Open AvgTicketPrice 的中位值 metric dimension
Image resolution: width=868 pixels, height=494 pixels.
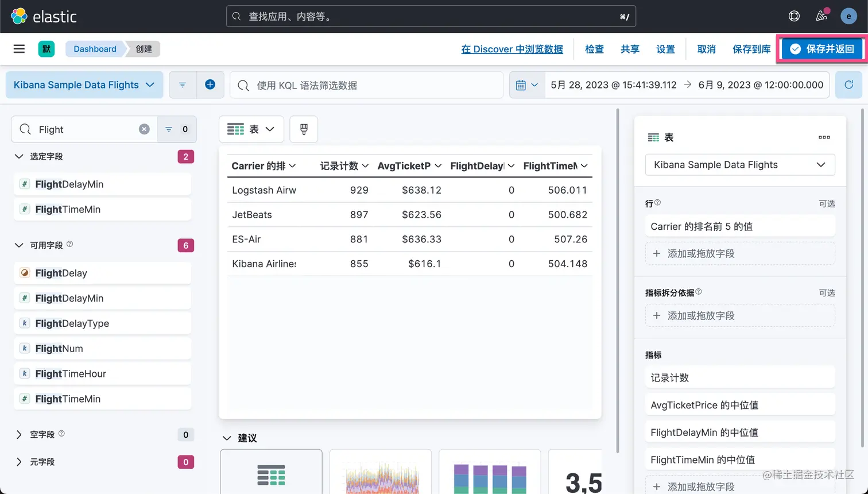(740, 405)
